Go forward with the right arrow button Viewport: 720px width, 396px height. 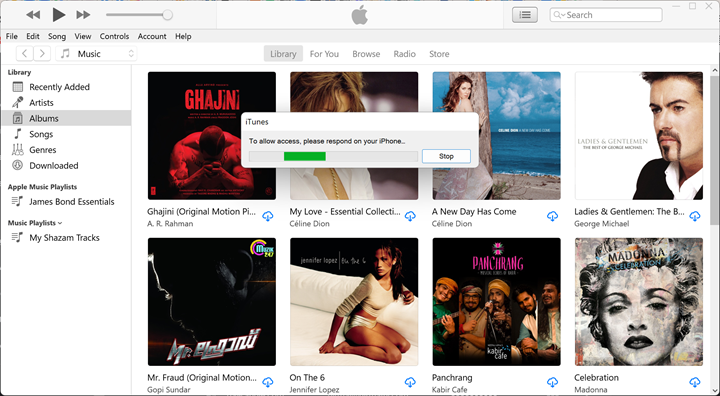pos(42,54)
